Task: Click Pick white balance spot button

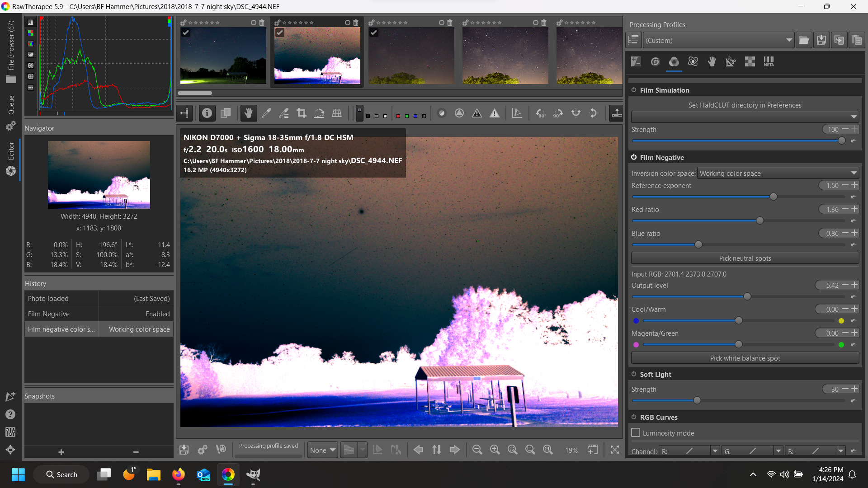Action: [x=745, y=358]
